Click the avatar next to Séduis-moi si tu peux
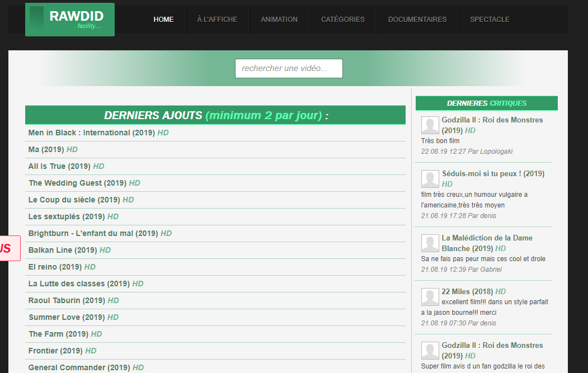This screenshot has height=373, width=588. pyautogui.click(x=430, y=179)
